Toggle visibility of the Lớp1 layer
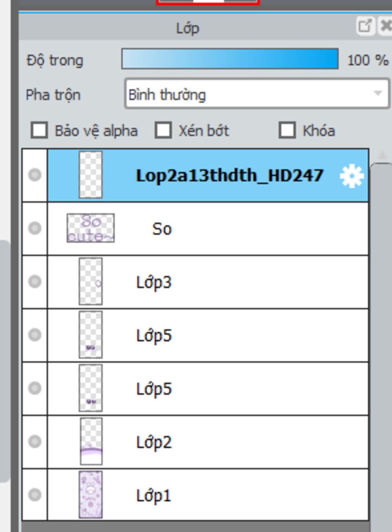392x532 pixels. pos(35,494)
